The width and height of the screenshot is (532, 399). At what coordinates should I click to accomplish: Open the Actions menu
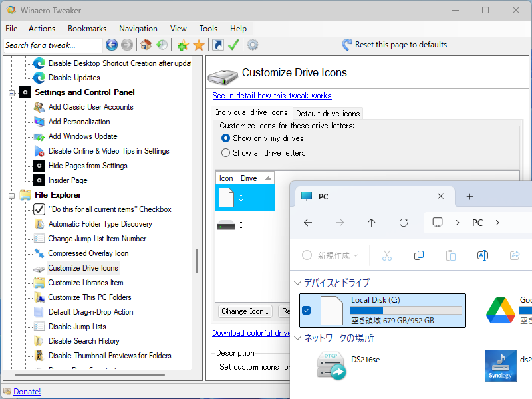tap(42, 29)
